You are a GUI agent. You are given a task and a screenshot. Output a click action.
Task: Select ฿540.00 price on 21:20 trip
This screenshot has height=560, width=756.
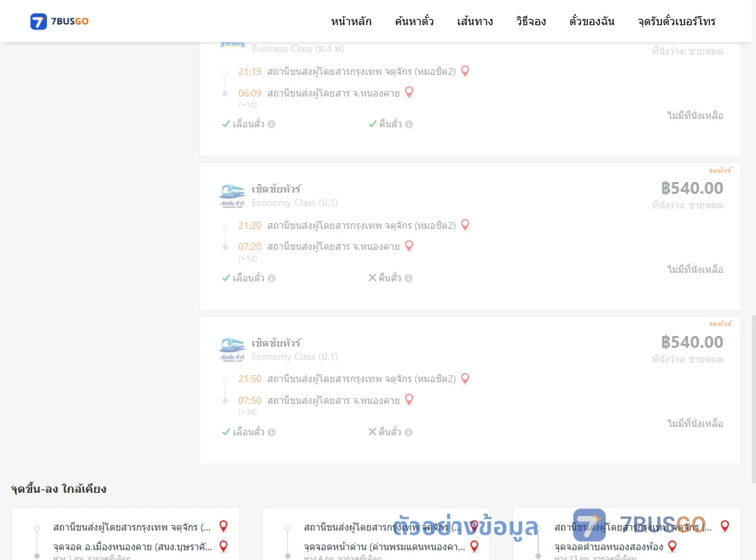click(x=692, y=188)
